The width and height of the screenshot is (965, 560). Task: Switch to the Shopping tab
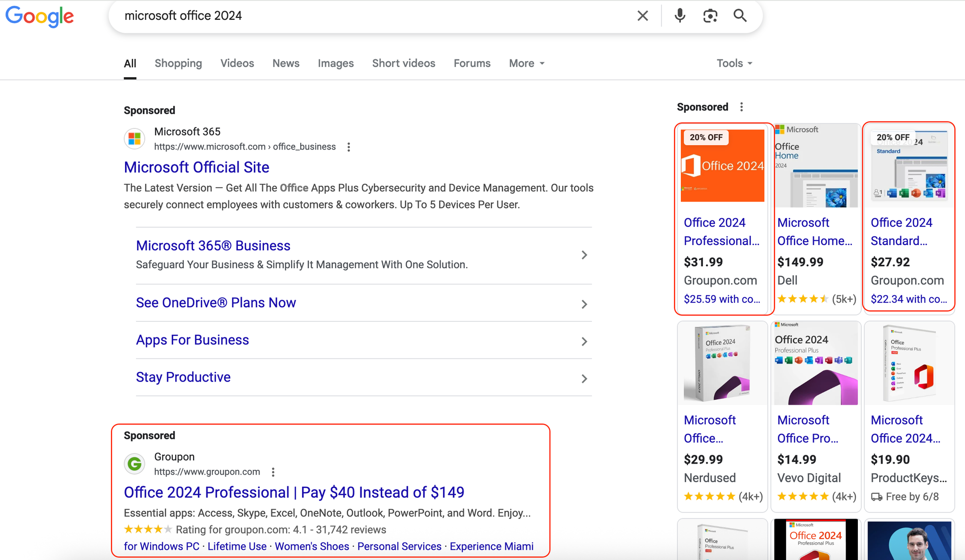coord(179,63)
